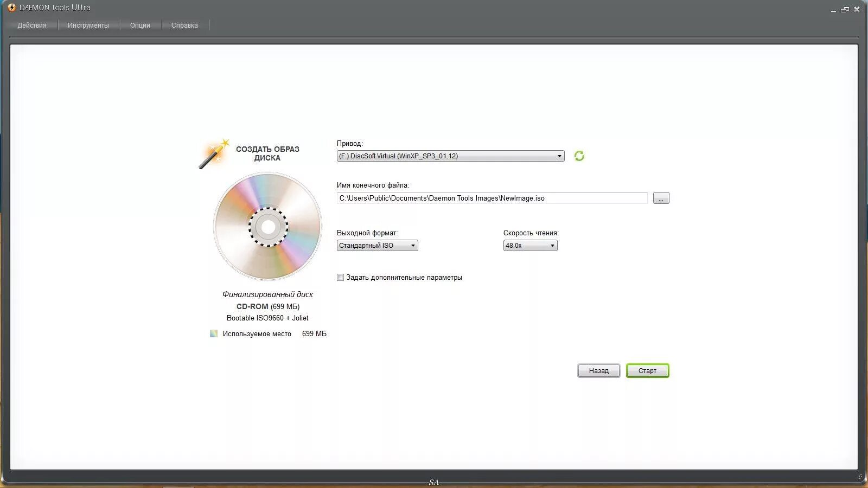Open the Действия menu
The image size is (868, 488).
tap(32, 25)
